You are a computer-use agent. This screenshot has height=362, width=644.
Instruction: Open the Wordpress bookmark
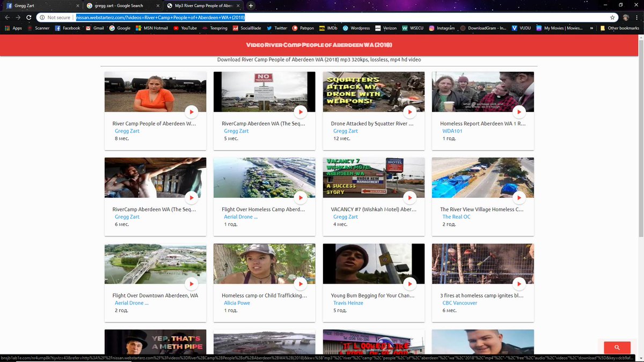[x=356, y=28]
